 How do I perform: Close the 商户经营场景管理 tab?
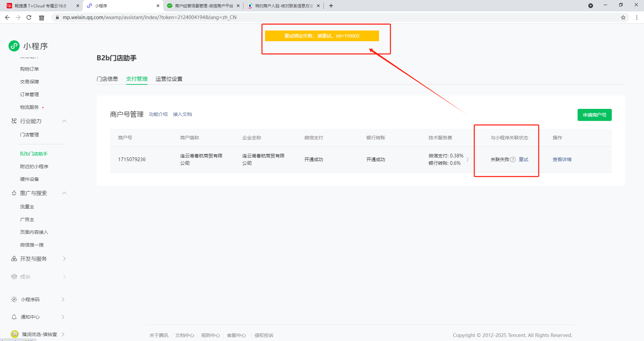238,6
